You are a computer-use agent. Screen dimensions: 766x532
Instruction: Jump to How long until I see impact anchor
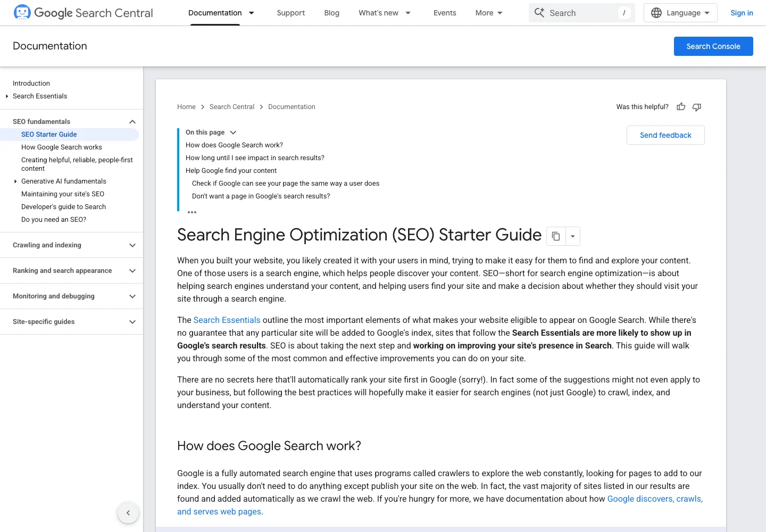[x=255, y=158]
